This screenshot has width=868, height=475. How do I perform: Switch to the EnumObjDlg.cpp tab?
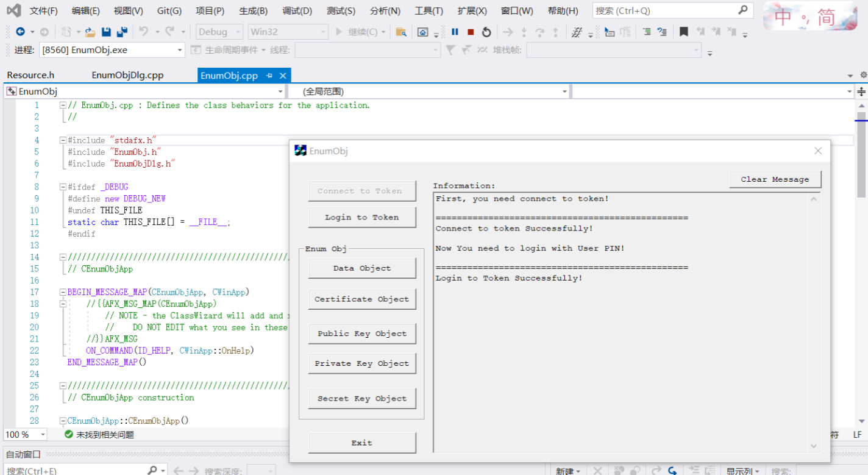coord(127,76)
